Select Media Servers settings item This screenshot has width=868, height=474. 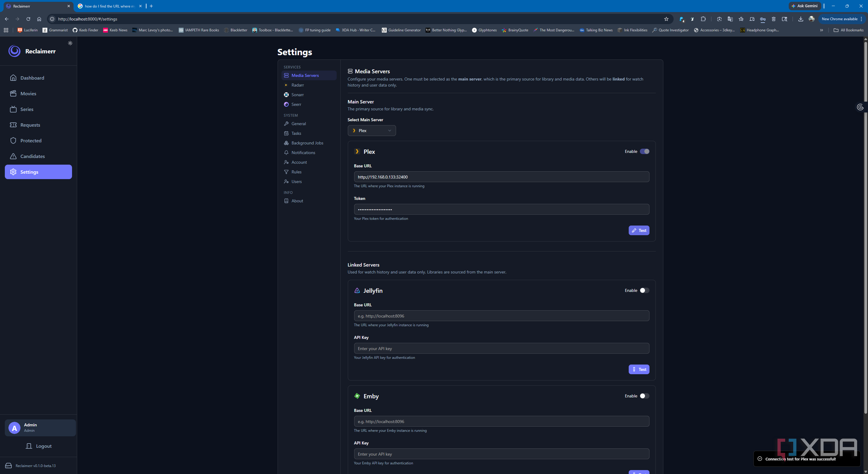click(x=309, y=75)
